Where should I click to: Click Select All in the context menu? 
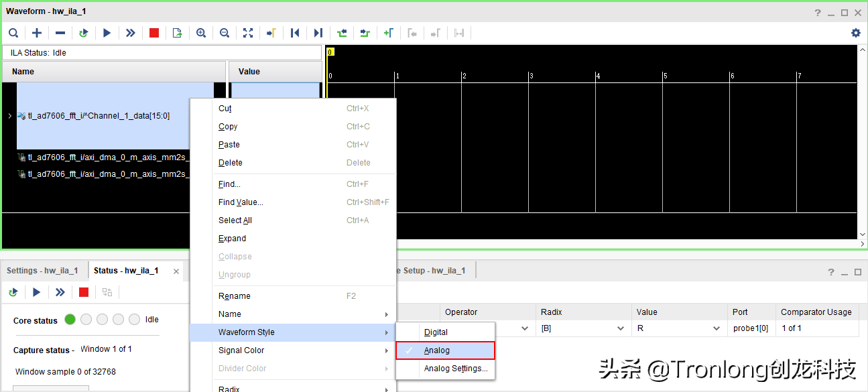pyautogui.click(x=235, y=220)
